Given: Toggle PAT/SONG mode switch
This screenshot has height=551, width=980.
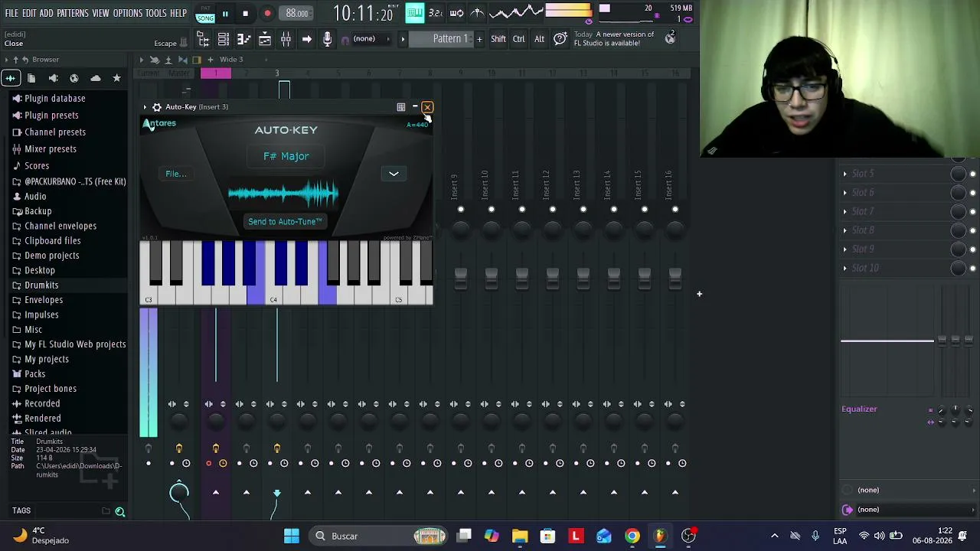Looking at the screenshot, I should pyautogui.click(x=205, y=14).
